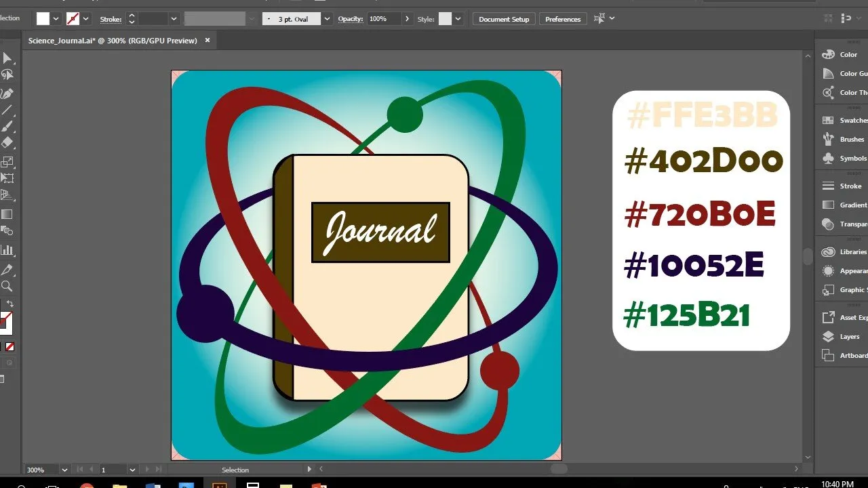Expand the zoom level 300% dropdown

coord(64,470)
